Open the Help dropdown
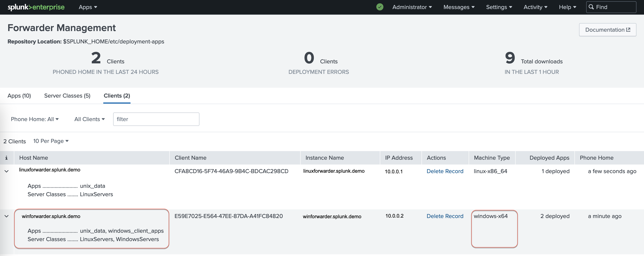The height and width of the screenshot is (256, 644). click(x=567, y=7)
